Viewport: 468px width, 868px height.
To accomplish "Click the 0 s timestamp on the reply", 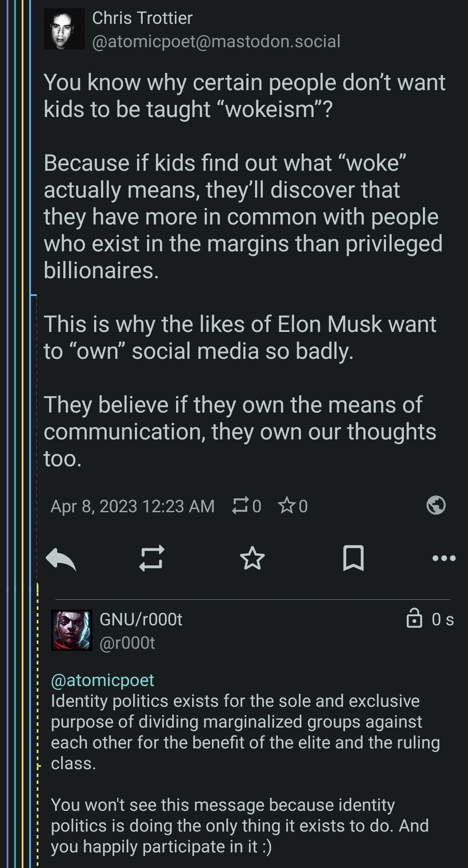I will [442, 619].
